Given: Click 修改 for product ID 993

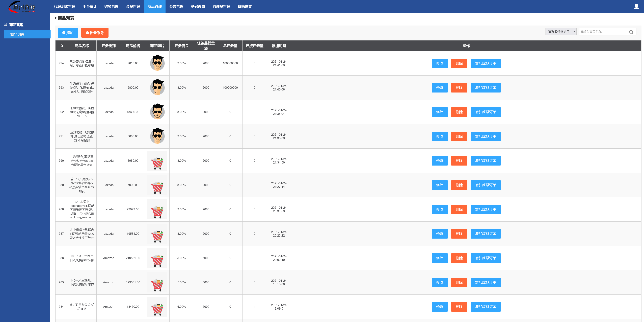Looking at the screenshot, I should click(x=440, y=88).
